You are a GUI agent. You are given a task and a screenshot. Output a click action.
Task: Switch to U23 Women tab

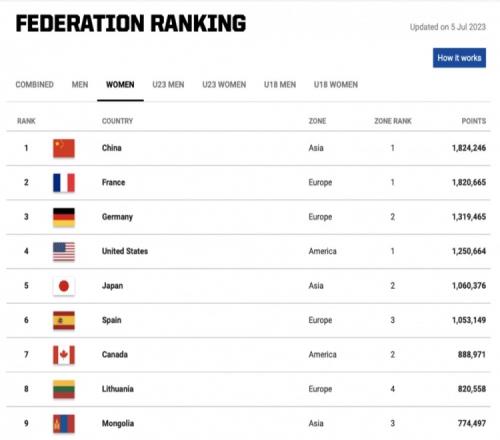pos(224,85)
